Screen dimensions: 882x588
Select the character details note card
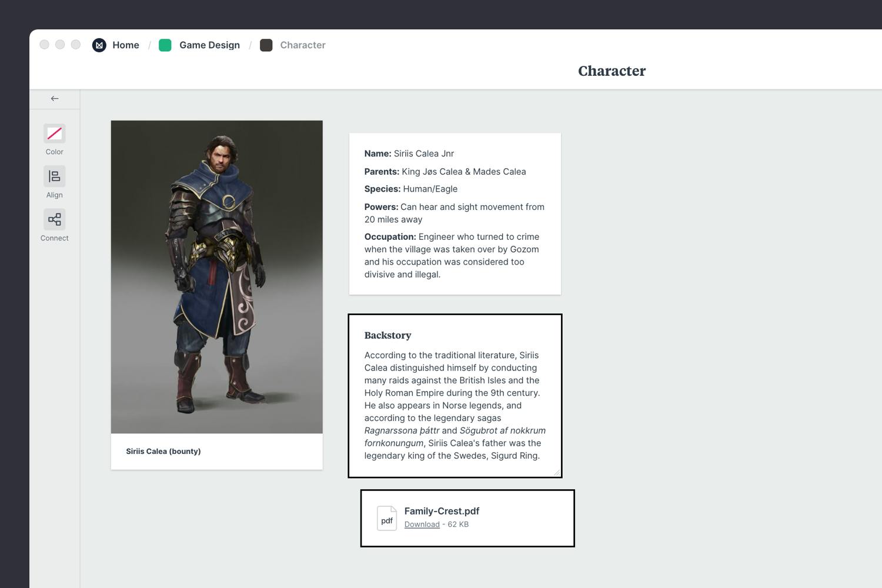tap(455, 213)
